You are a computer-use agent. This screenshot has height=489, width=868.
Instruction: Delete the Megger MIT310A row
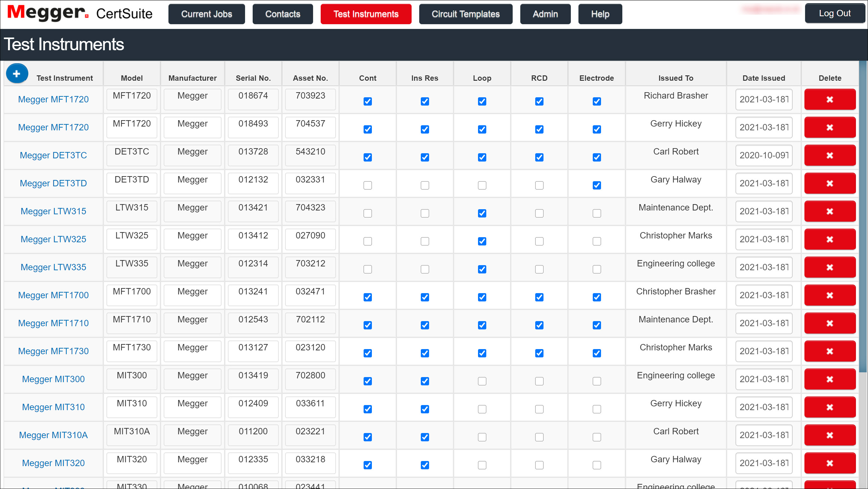click(x=830, y=435)
